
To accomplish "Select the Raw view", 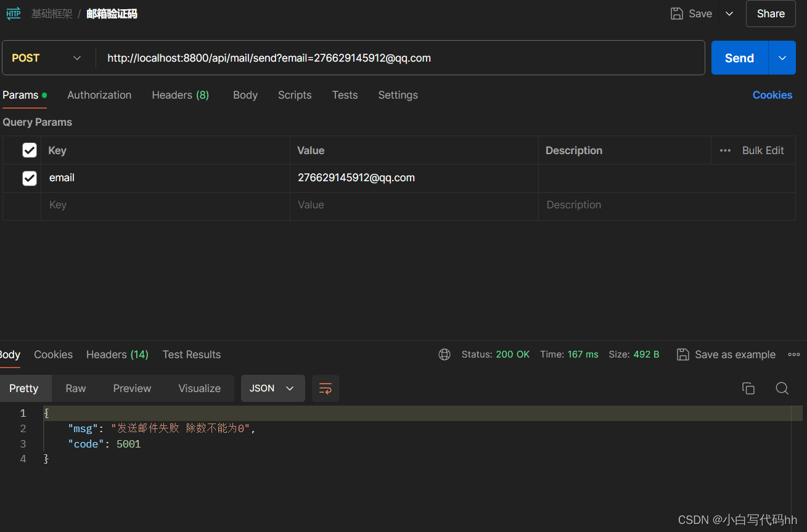I will coord(76,388).
